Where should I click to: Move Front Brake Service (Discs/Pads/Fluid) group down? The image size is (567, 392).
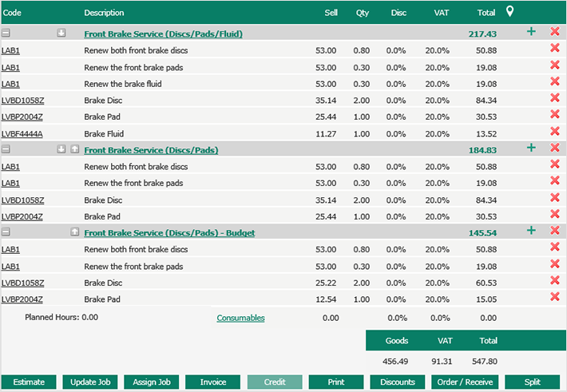point(61,34)
